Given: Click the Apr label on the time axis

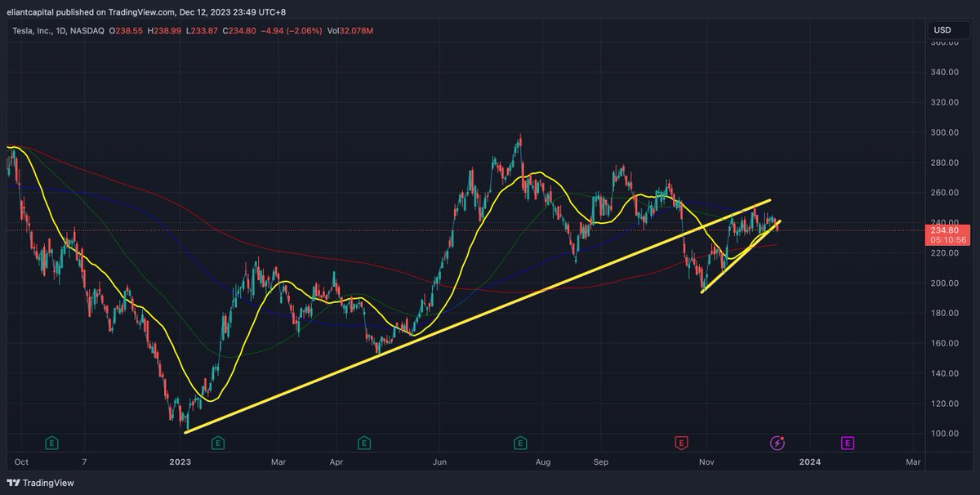Looking at the screenshot, I should click(x=336, y=462).
